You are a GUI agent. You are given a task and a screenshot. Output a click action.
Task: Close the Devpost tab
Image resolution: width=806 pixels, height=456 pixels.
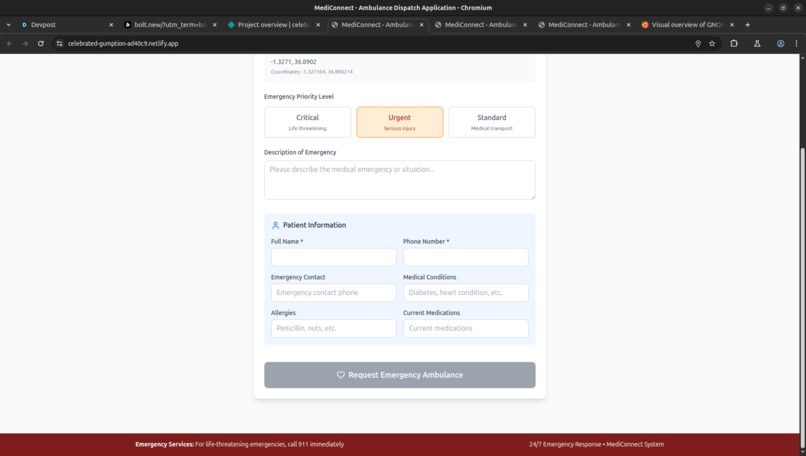111,25
